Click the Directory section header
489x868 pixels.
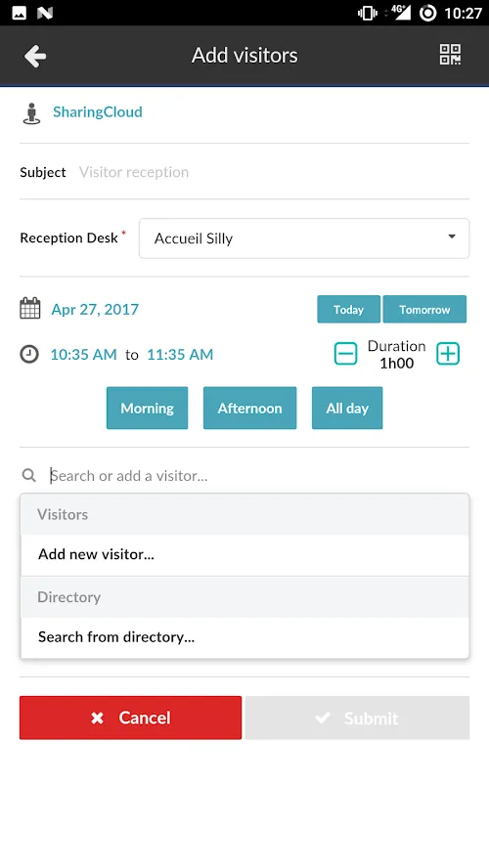(x=244, y=597)
